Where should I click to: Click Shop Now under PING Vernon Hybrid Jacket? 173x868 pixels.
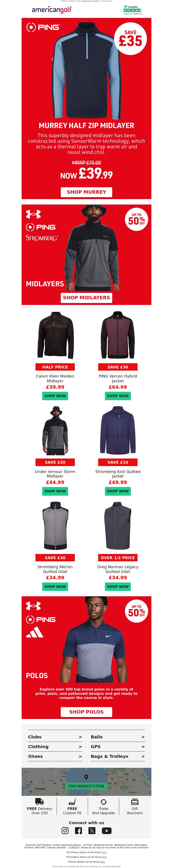118,396
